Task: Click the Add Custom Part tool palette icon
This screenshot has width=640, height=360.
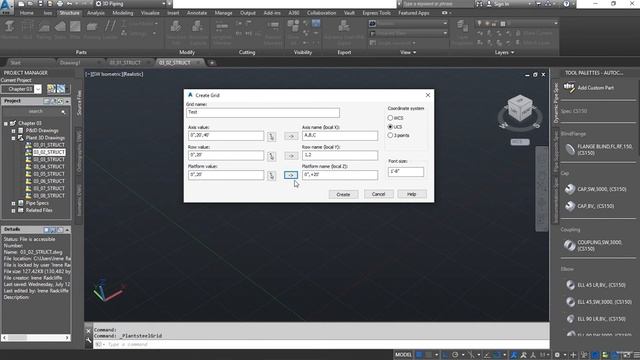Action: tap(569, 87)
